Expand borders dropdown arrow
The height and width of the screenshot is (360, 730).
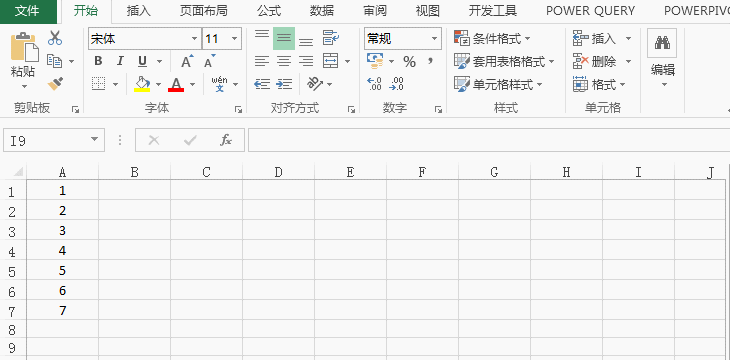(x=115, y=84)
